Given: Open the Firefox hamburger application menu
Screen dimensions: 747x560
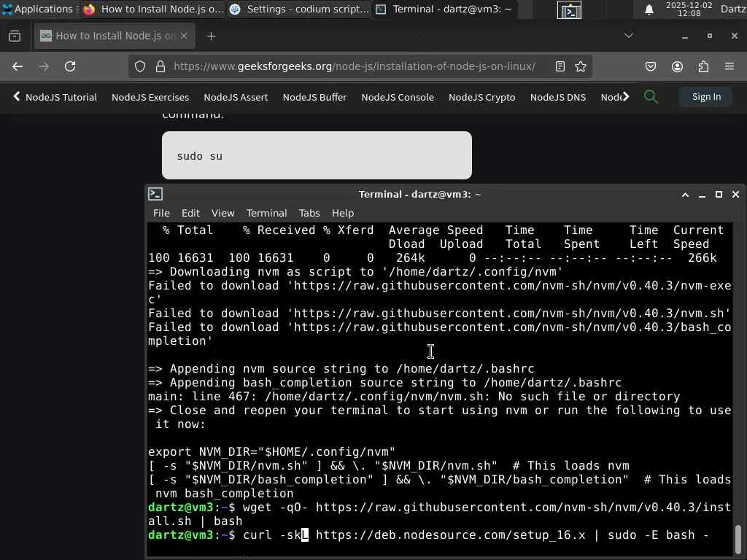Looking at the screenshot, I should [x=729, y=66].
